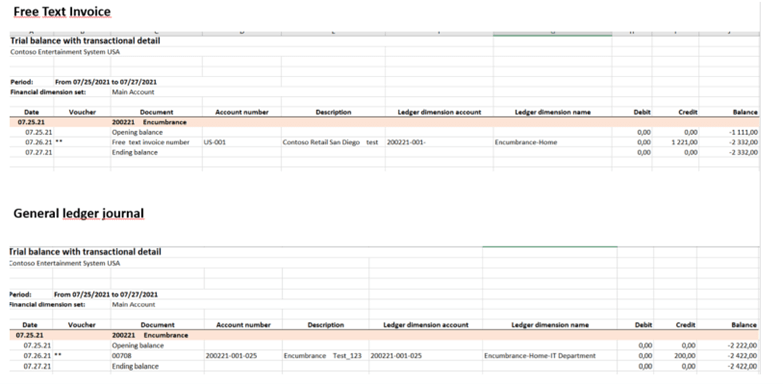Click the Contoso Retail San Diego description cell
This screenshot has height=384, width=783.
330,142
